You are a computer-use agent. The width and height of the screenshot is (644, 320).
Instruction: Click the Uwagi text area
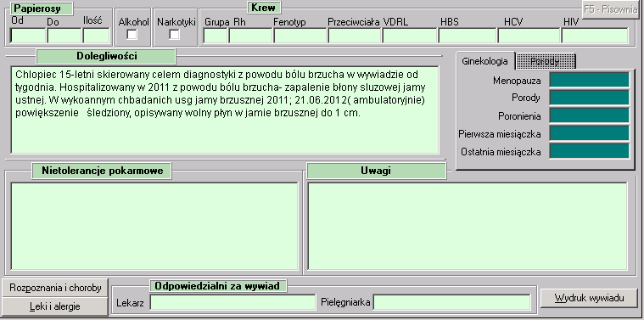(x=468, y=227)
